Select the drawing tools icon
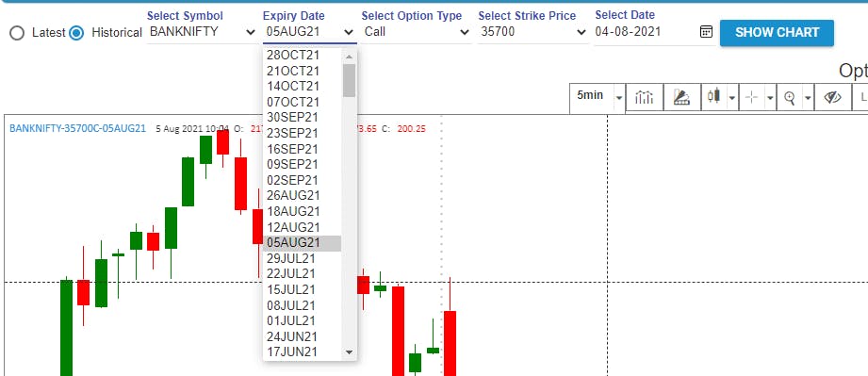868x376 pixels. [681, 97]
